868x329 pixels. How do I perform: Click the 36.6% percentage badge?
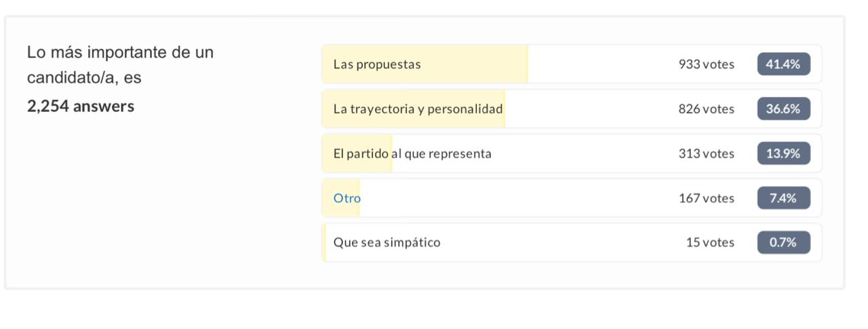point(783,109)
